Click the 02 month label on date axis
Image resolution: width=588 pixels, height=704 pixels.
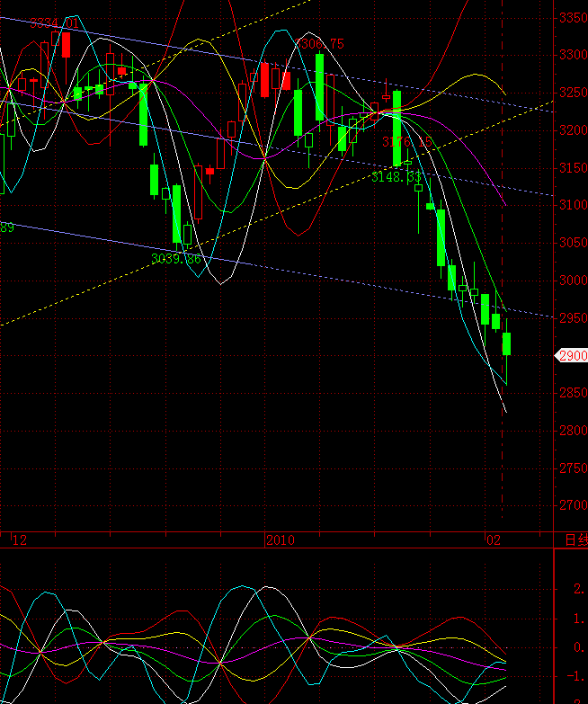(494, 540)
